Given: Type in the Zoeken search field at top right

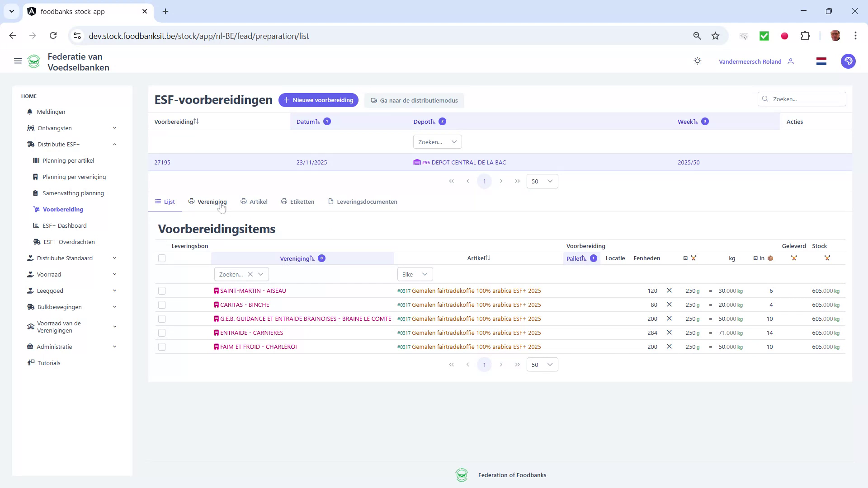Looking at the screenshot, I should click(802, 99).
